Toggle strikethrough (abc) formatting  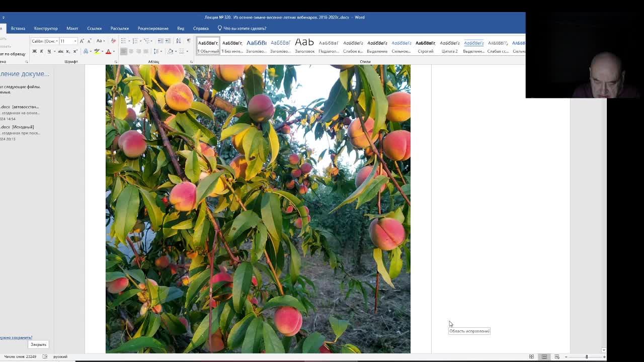point(60,51)
